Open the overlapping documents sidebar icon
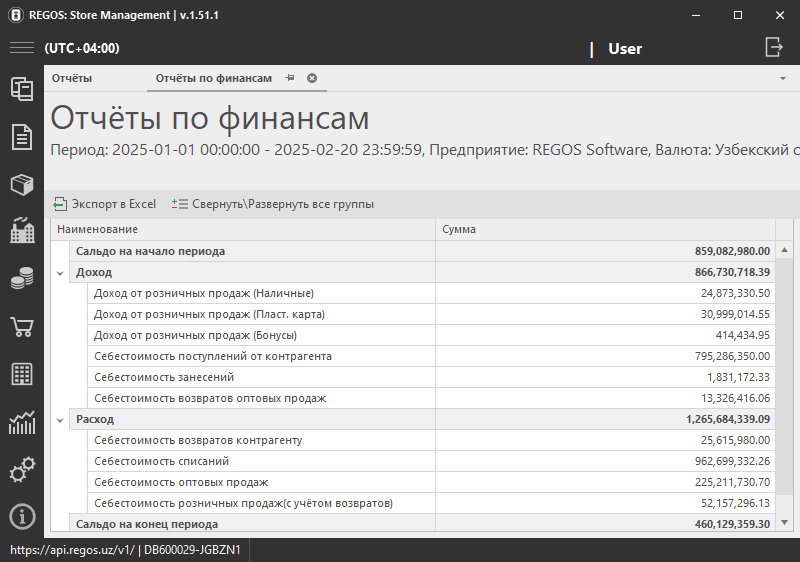This screenshot has height=562, width=800. click(x=22, y=89)
